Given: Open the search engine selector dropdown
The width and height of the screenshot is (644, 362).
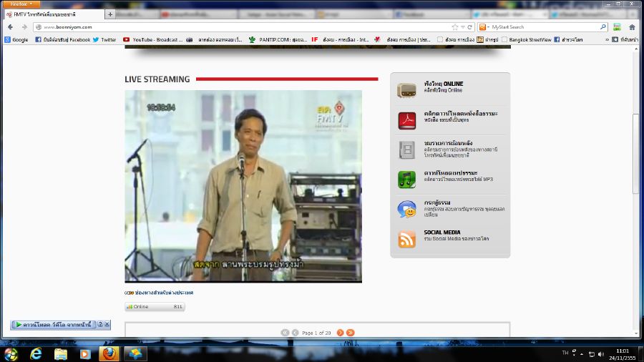Looking at the screenshot, I should (484, 27).
